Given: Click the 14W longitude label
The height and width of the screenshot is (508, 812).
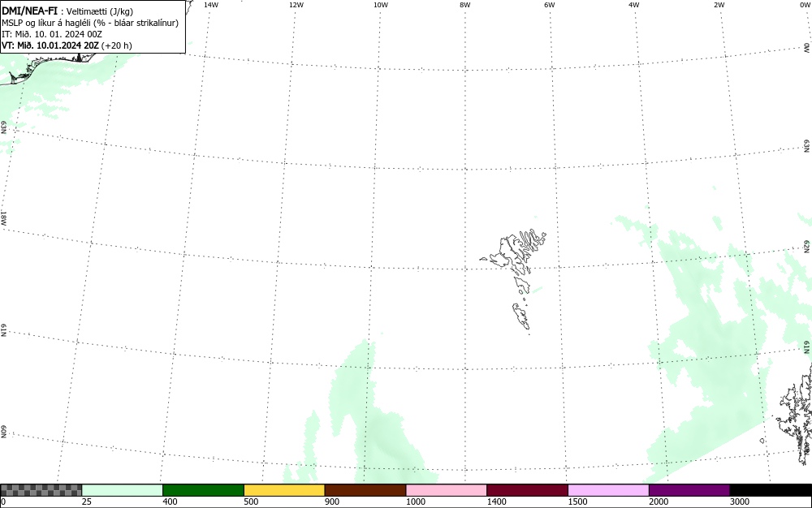Looking at the screenshot, I should [211, 5].
